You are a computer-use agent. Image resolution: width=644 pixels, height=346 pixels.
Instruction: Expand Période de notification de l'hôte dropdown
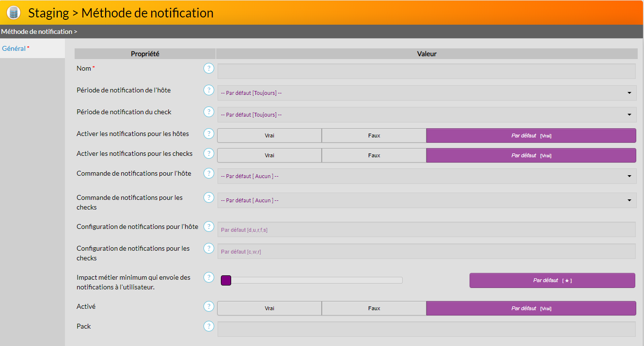click(426, 93)
